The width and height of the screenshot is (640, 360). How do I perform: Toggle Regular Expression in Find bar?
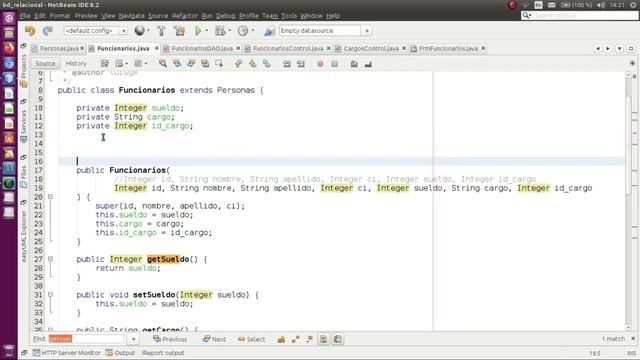310,339
